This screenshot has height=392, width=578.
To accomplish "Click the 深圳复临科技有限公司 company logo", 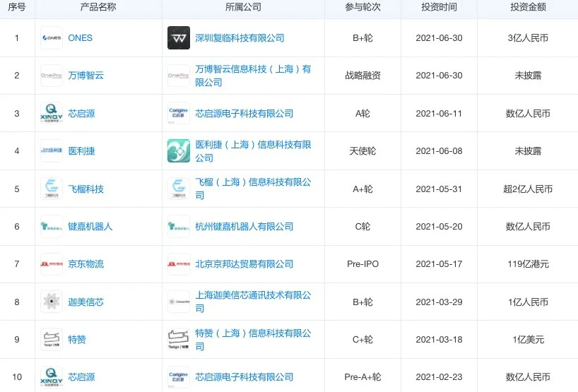I will 179,38.
